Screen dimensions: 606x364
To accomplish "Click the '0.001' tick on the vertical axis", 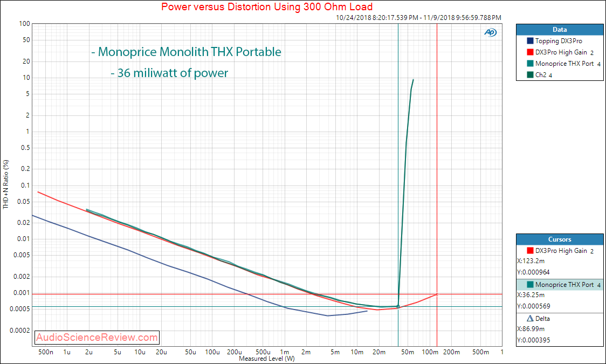I will click(22, 293).
